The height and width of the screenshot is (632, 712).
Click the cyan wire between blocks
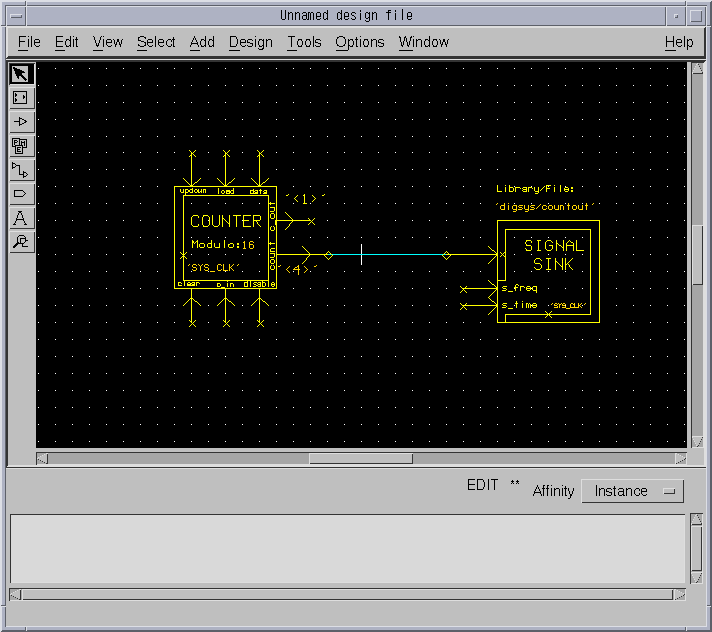(x=400, y=255)
